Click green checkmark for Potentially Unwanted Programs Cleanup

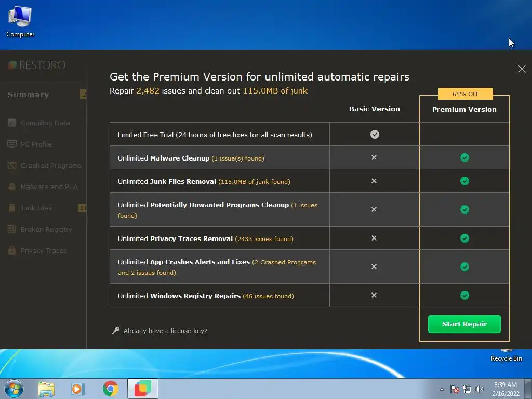[464, 210]
